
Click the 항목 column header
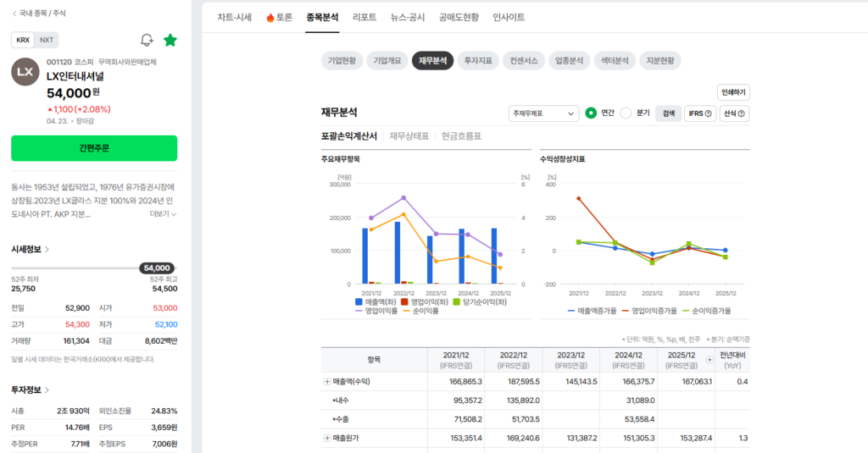374,360
